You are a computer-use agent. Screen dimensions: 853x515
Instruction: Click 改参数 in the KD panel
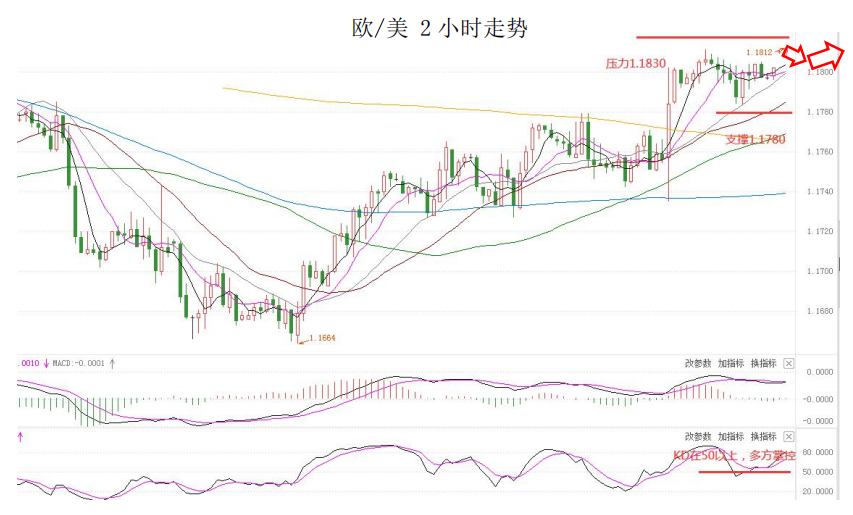coord(697,437)
